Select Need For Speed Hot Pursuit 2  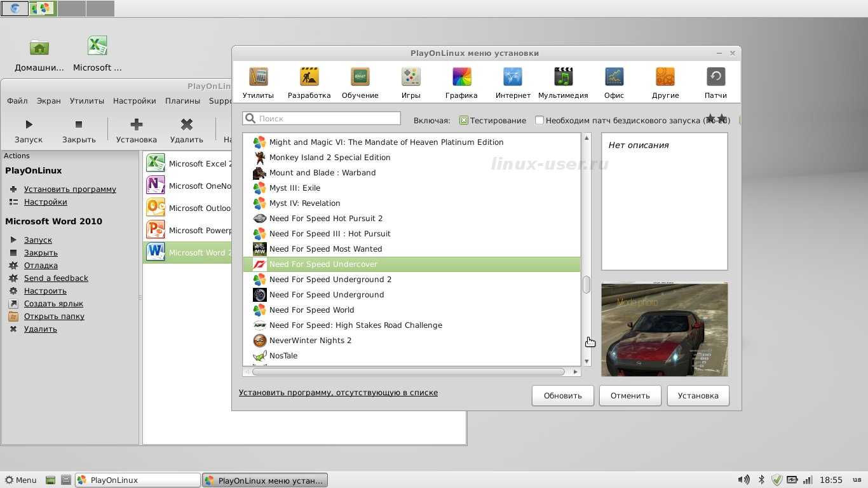click(412, 219)
